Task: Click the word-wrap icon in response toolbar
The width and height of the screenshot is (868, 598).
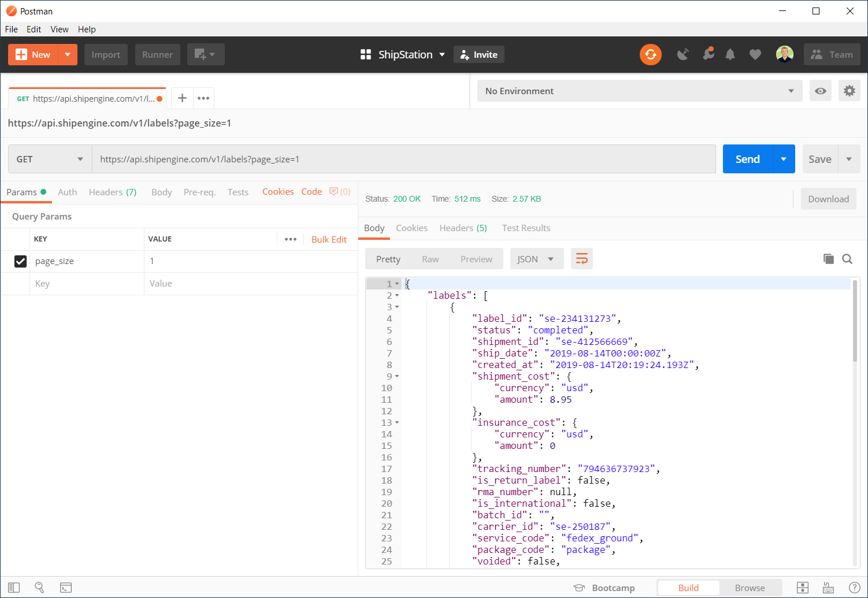Action: point(581,259)
